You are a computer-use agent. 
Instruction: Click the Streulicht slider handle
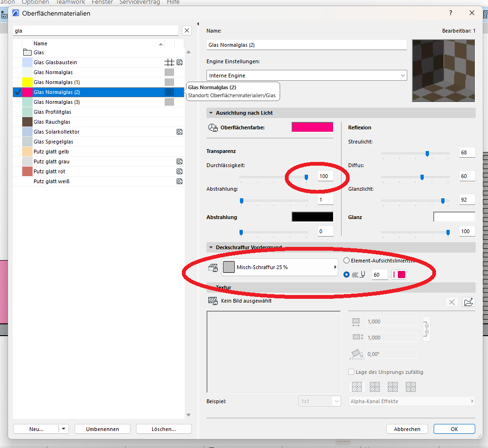[428, 153]
